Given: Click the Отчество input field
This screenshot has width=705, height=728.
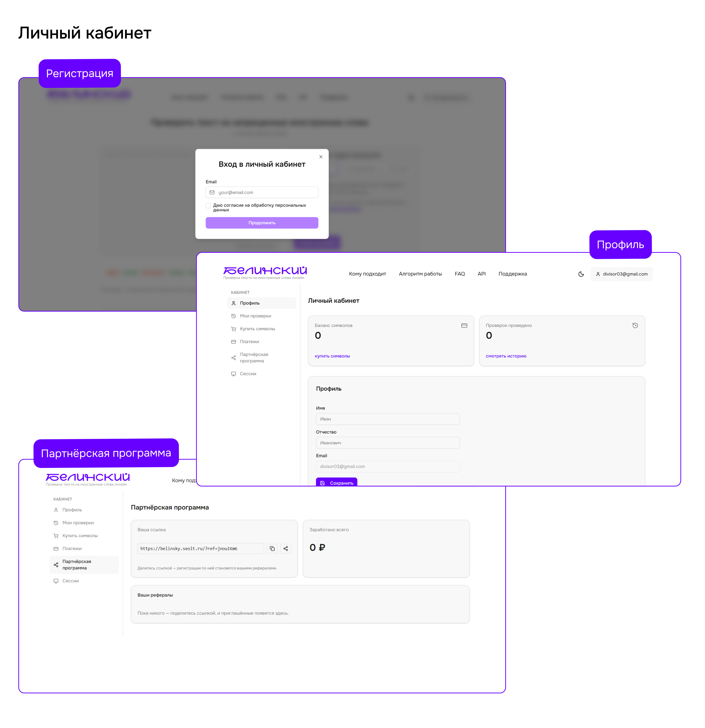Looking at the screenshot, I should click(388, 443).
